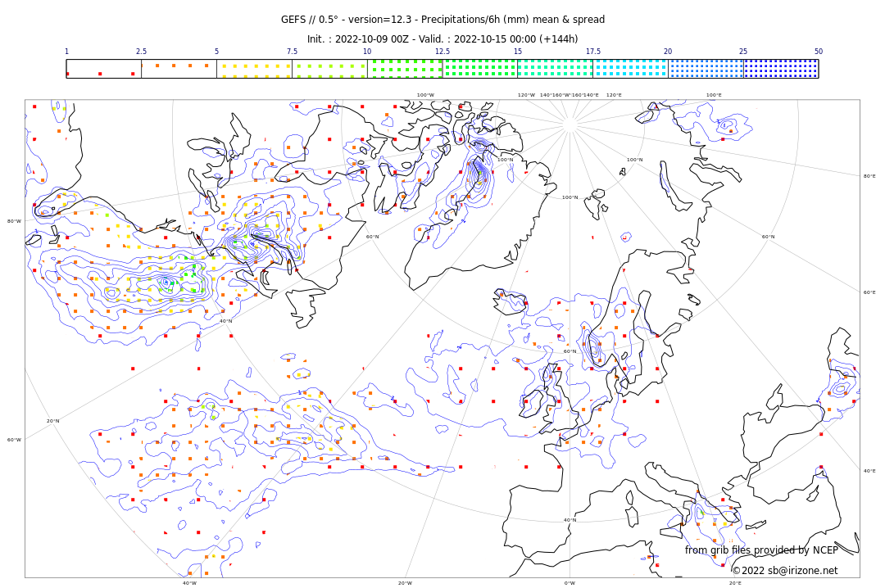Select the 80°W label on left edge
Screen dimensions: 885x588
pos(14,221)
